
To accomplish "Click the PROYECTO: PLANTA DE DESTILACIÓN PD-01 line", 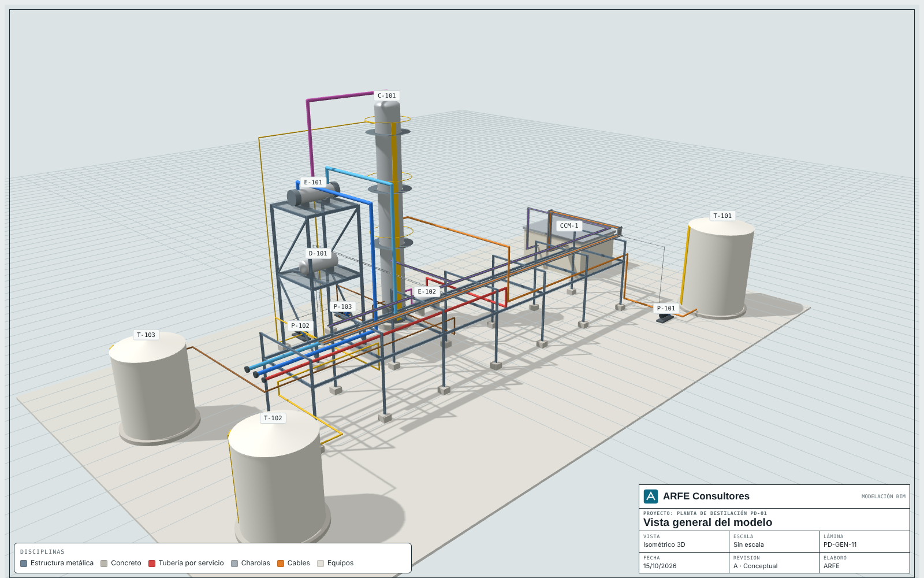I will 705,513.
